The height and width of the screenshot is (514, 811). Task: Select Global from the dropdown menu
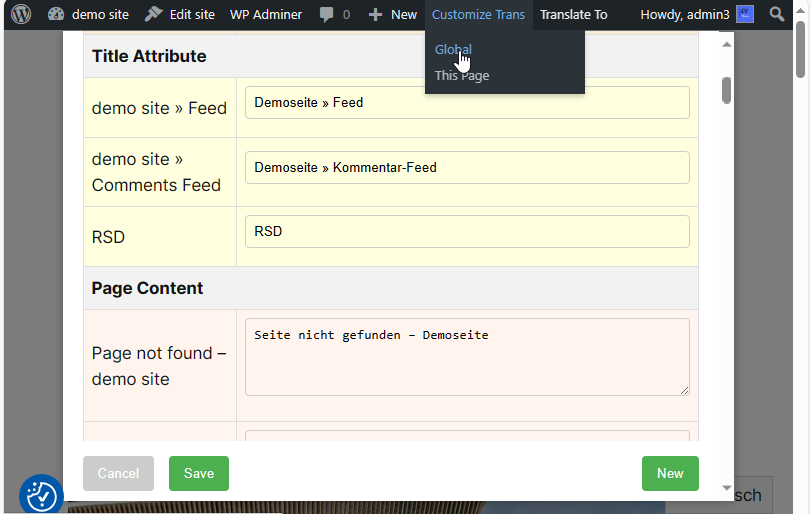click(453, 49)
